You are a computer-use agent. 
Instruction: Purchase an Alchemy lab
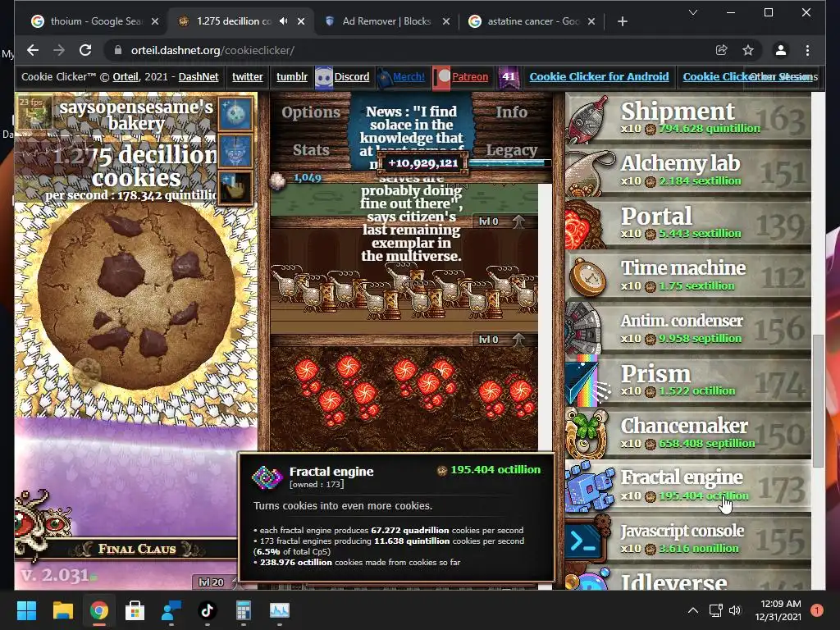[x=688, y=171]
